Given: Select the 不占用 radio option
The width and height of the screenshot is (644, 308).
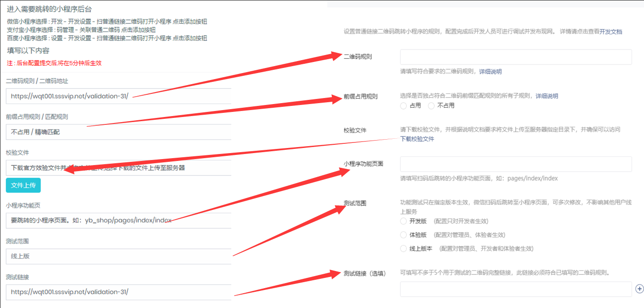Looking at the screenshot, I should pos(431,106).
